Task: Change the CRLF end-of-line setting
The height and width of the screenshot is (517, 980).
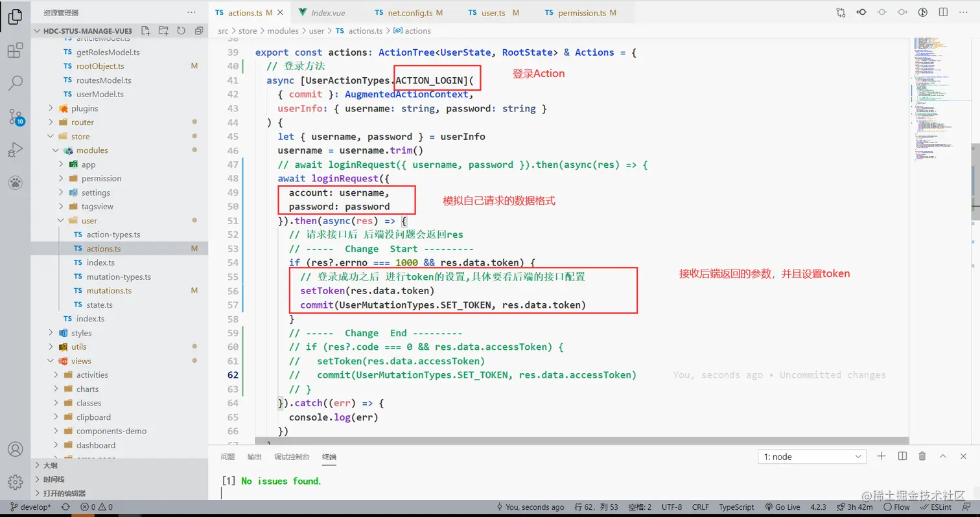Action: click(x=701, y=507)
